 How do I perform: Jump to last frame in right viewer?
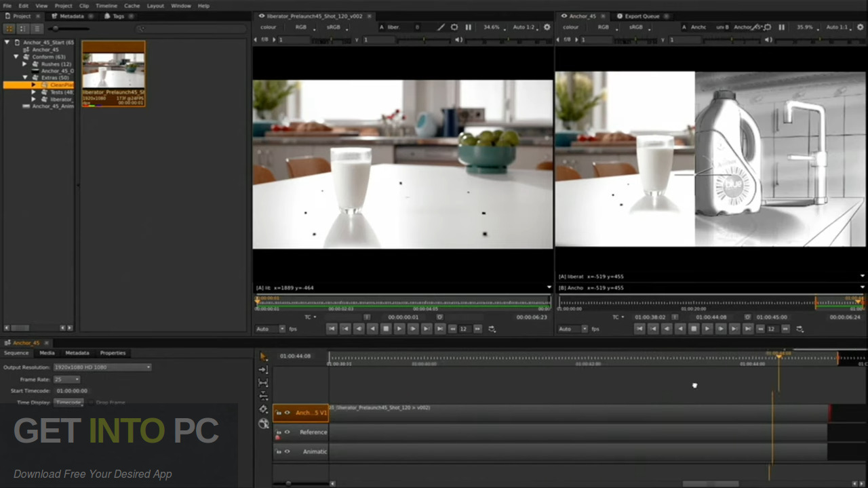(748, 329)
